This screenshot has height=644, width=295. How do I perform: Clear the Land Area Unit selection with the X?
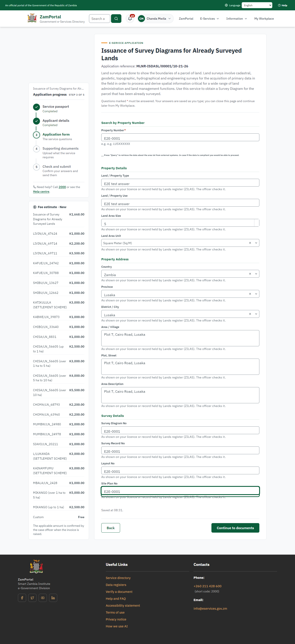(250, 243)
